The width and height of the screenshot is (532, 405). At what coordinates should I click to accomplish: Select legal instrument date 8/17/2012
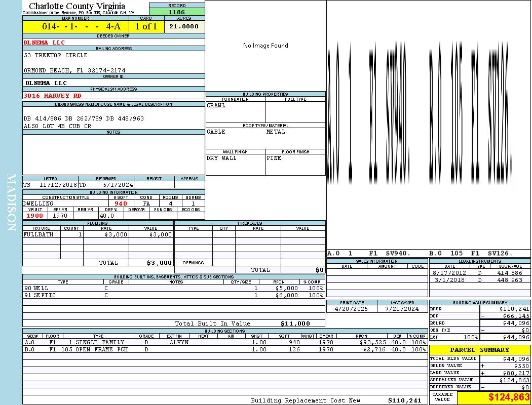click(x=449, y=273)
